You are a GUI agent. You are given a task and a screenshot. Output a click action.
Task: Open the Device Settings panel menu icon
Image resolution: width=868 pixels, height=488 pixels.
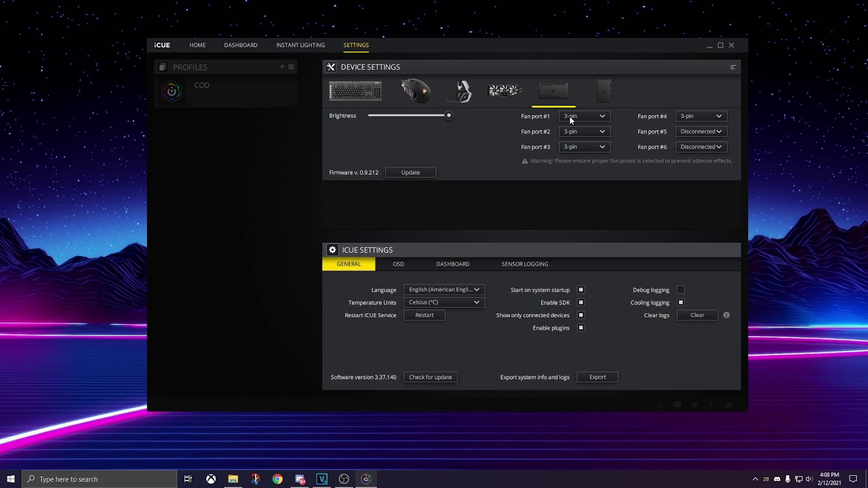(732, 67)
